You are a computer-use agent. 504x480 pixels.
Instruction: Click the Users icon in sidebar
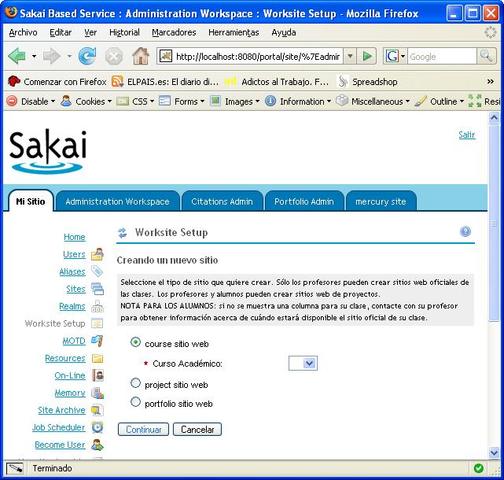(97, 254)
